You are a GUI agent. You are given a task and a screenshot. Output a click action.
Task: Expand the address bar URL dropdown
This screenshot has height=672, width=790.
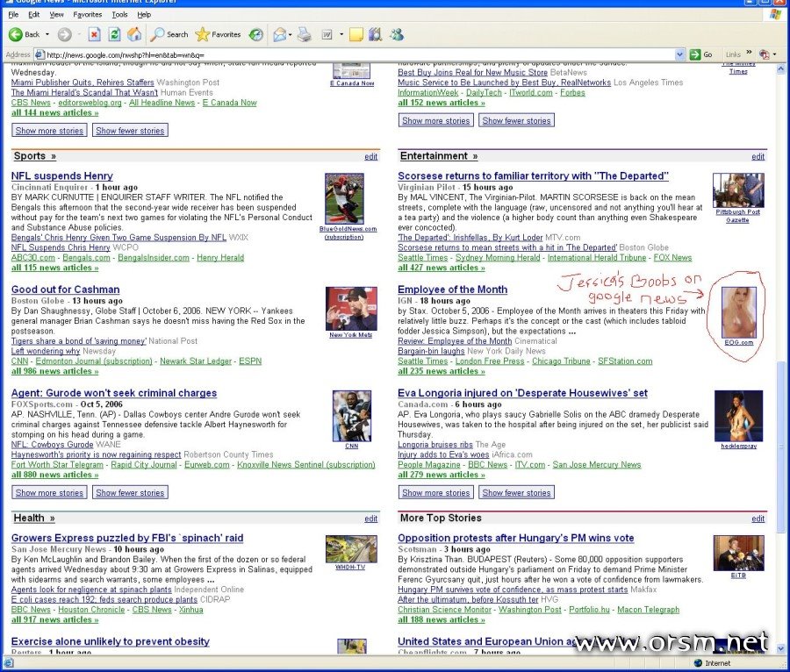click(679, 54)
